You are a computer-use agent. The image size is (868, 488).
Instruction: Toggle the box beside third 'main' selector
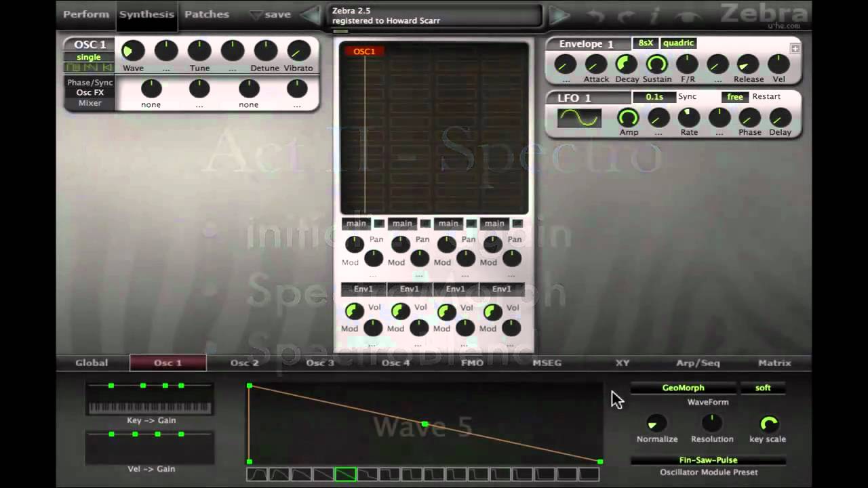point(471,224)
